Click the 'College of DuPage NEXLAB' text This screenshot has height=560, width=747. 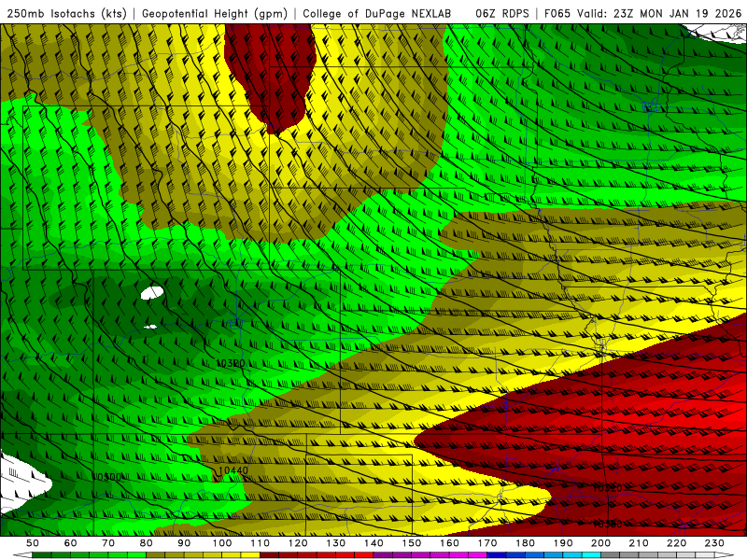(376, 13)
